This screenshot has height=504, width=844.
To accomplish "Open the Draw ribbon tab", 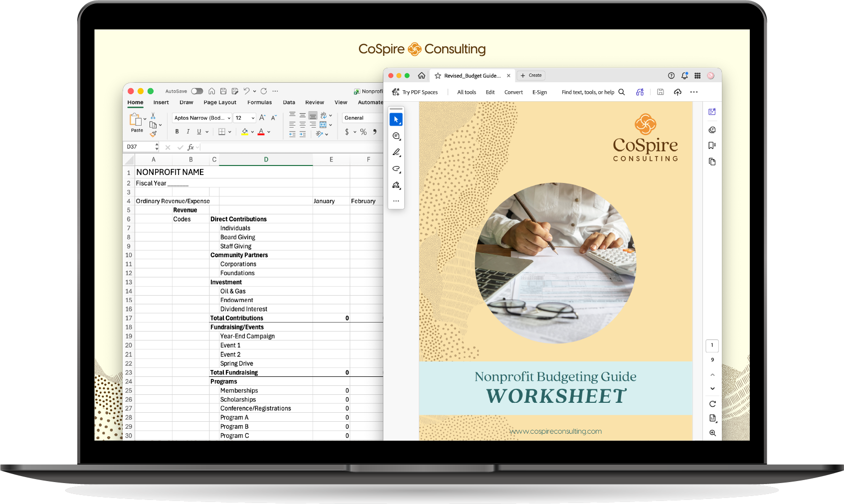I will click(x=186, y=102).
